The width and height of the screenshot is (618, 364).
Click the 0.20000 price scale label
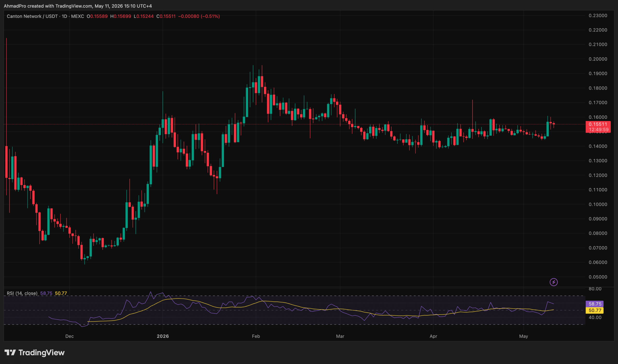tap(598, 59)
